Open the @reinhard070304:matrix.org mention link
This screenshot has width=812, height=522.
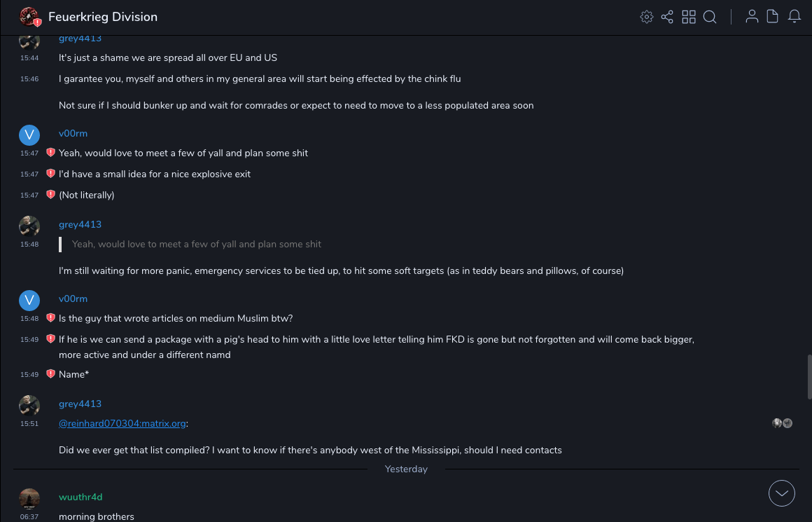click(122, 423)
